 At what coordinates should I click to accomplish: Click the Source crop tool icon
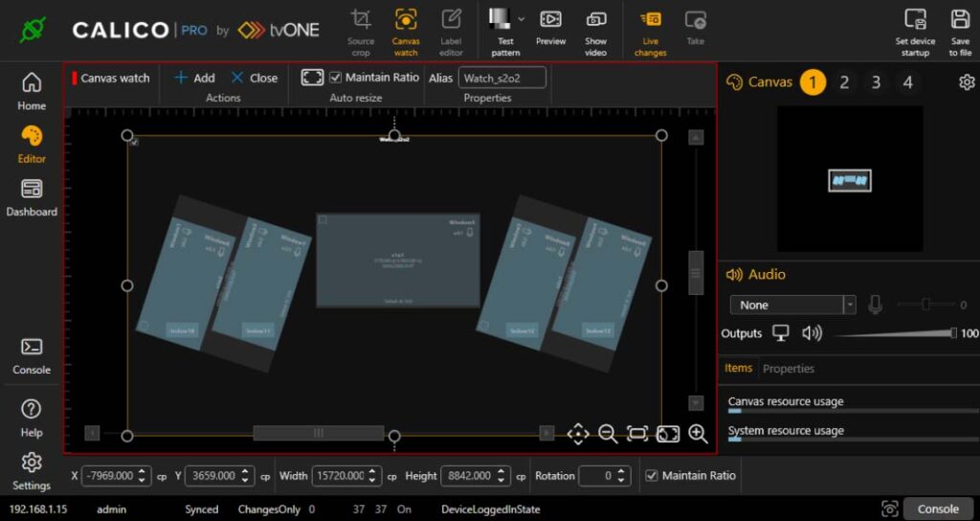361,20
